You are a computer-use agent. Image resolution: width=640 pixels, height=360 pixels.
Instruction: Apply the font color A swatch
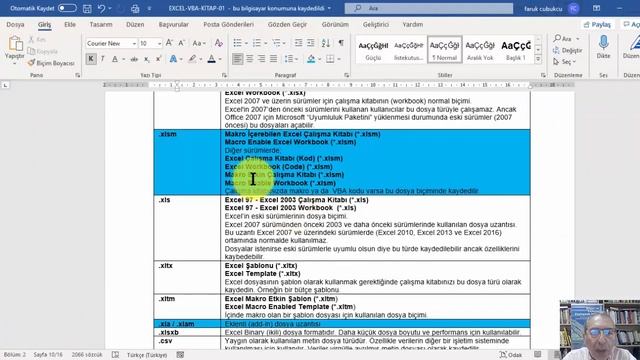point(211,59)
